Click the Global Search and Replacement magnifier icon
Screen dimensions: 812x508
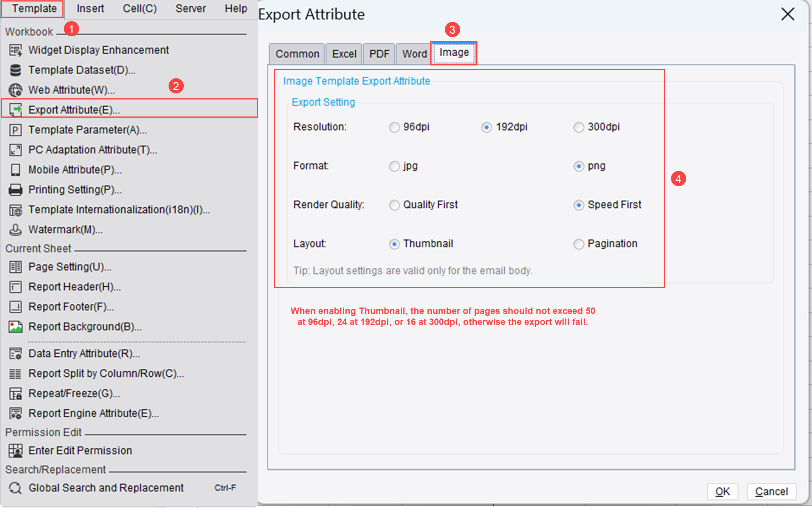pos(15,488)
